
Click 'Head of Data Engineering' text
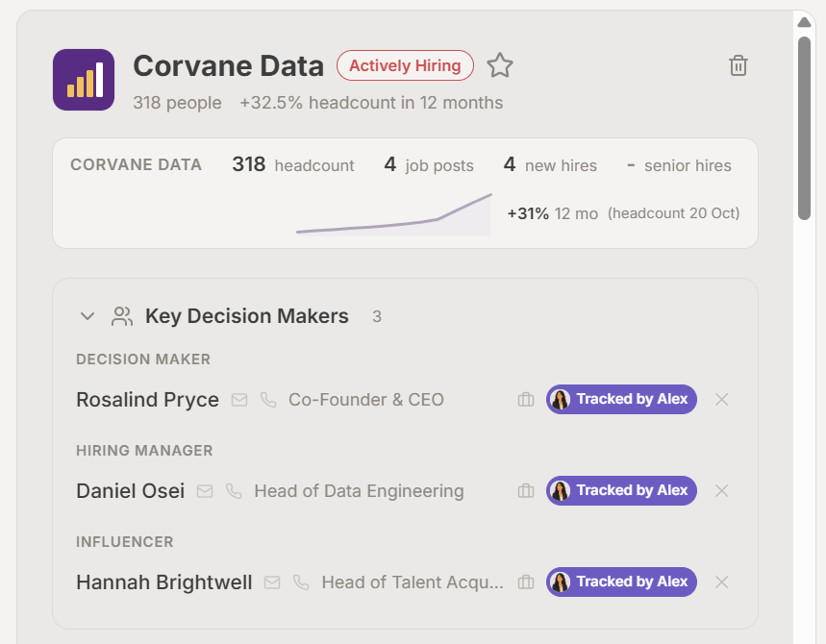tap(359, 491)
